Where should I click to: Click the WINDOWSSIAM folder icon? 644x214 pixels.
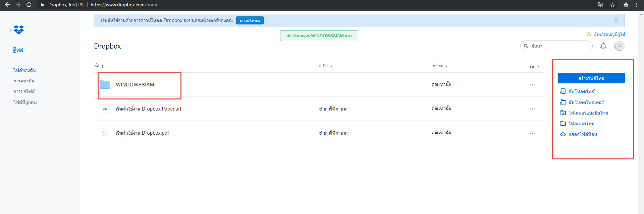(x=105, y=85)
